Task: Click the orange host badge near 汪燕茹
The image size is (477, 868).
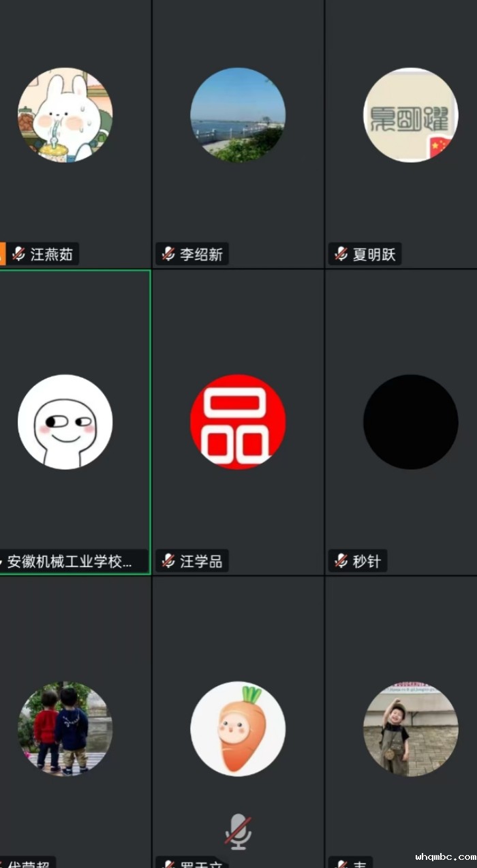Action: [2, 254]
